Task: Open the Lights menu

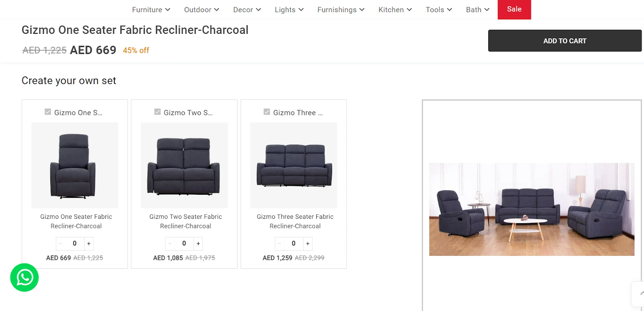Action: tap(289, 10)
